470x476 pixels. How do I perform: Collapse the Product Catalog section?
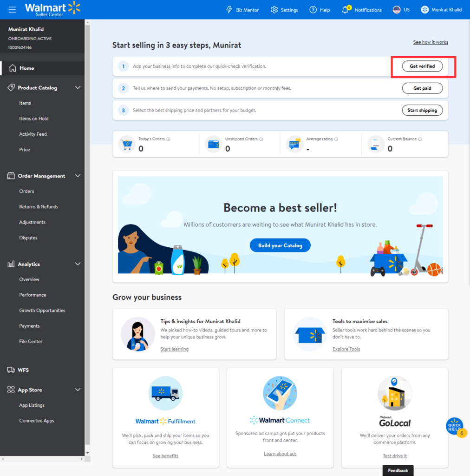(x=78, y=88)
